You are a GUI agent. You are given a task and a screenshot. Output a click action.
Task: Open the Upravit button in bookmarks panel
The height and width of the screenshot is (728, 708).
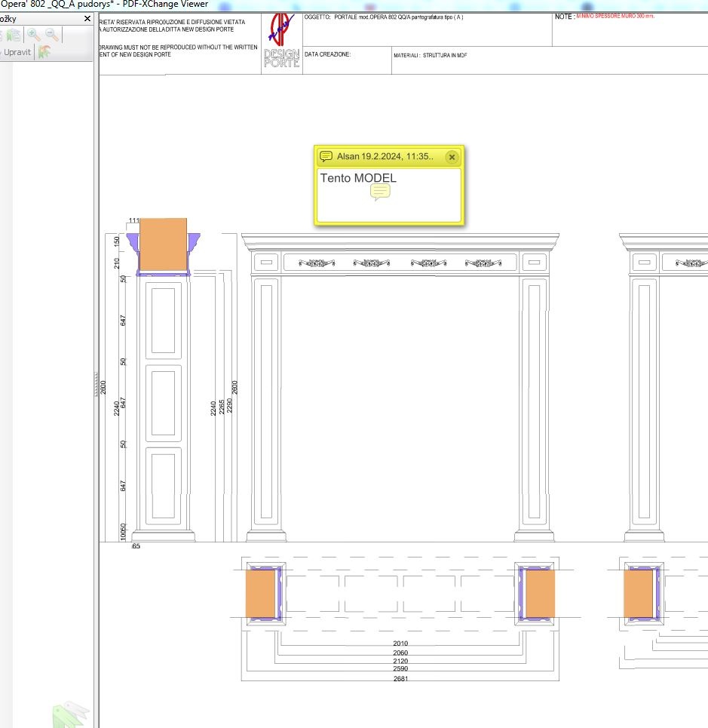tap(16, 53)
